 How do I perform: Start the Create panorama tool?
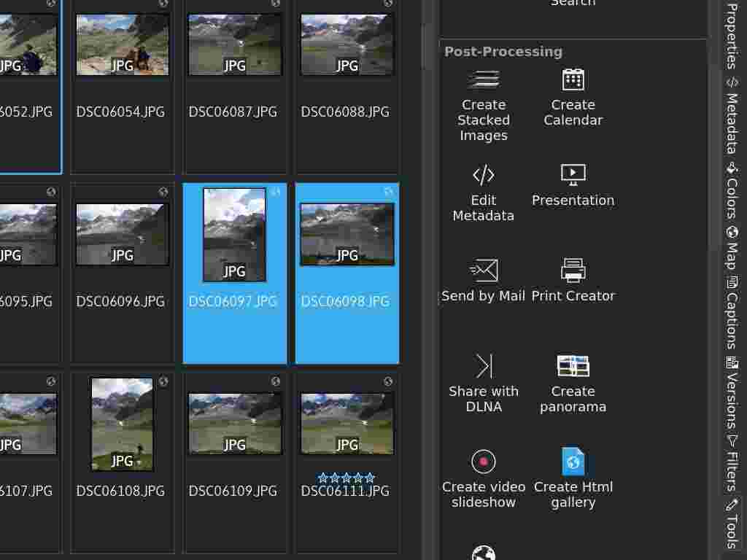tap(573, 379)
